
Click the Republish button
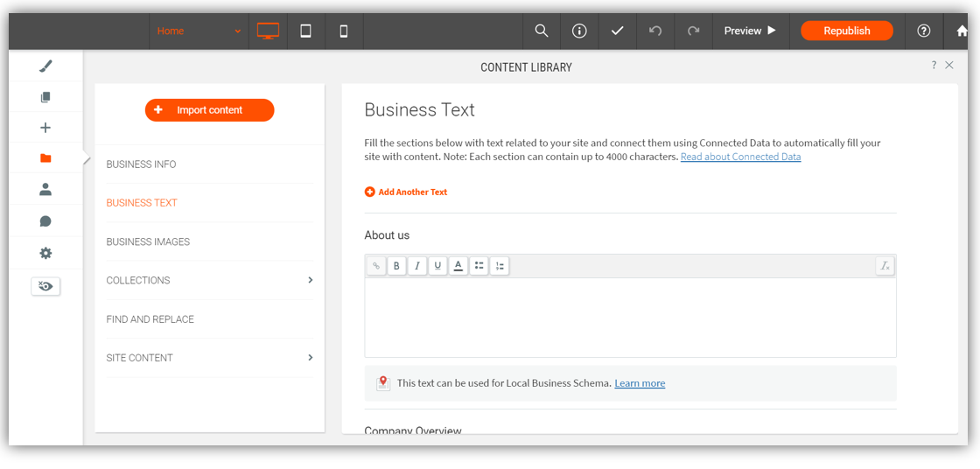(x=846, y=31)
